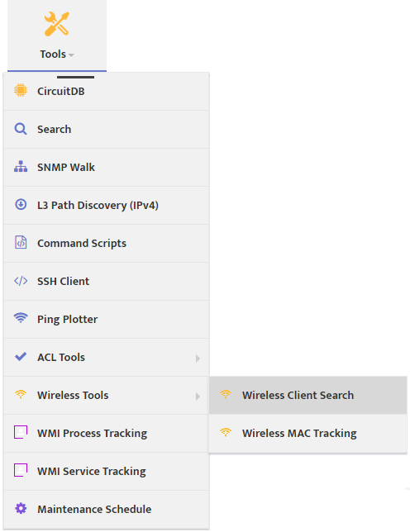Expand the ACL Tools submenu arrow
Viewport: 410px width, 532px height.
coord(198,359)
